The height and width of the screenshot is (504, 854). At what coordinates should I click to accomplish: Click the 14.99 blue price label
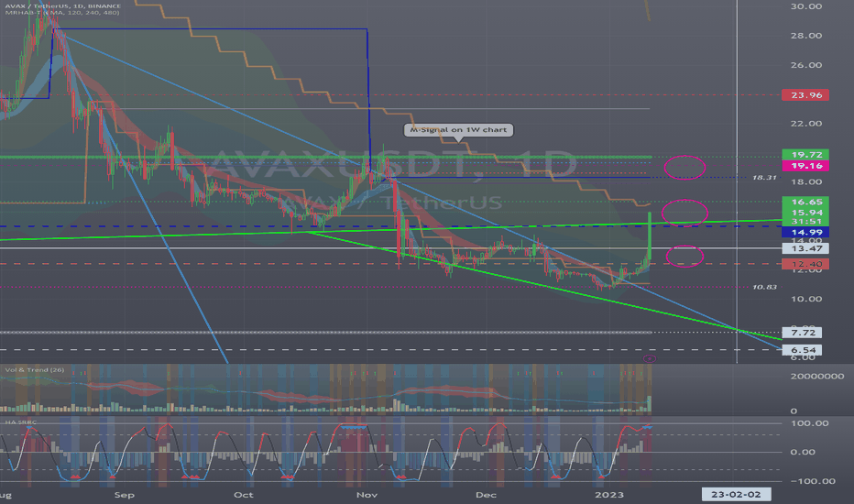pos(805,232)
